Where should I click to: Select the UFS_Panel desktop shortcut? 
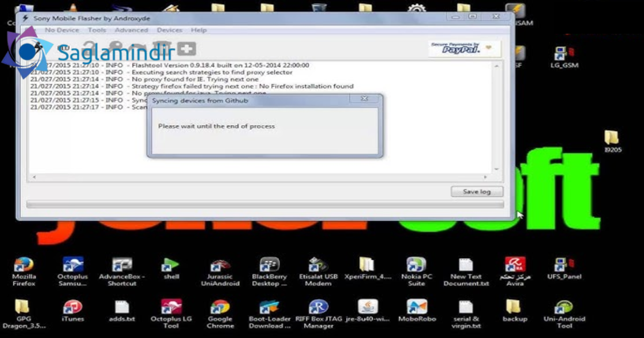tap(564, 269)
